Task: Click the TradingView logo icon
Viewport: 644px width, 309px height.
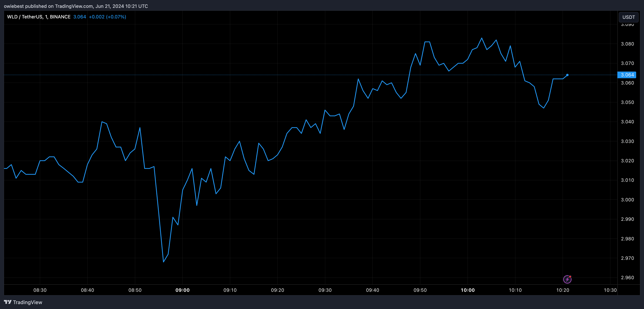Action: 8,302
